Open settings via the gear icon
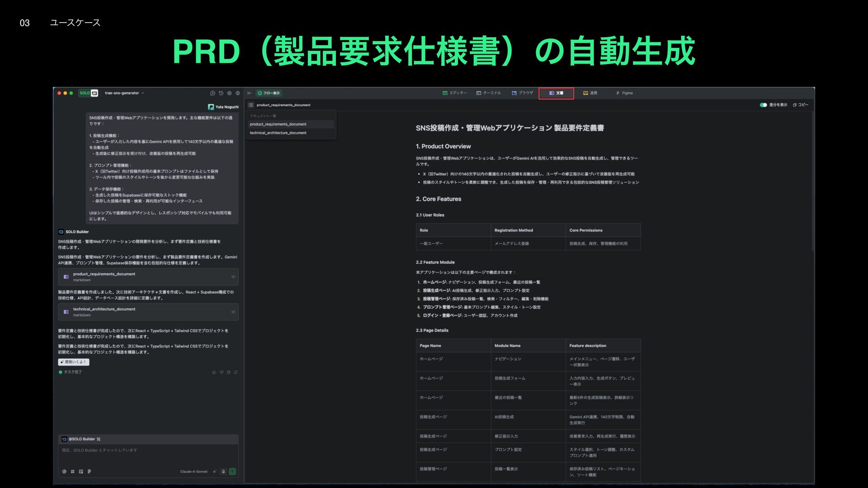Viewport: 868px width, 488px height. pos(229,93)
